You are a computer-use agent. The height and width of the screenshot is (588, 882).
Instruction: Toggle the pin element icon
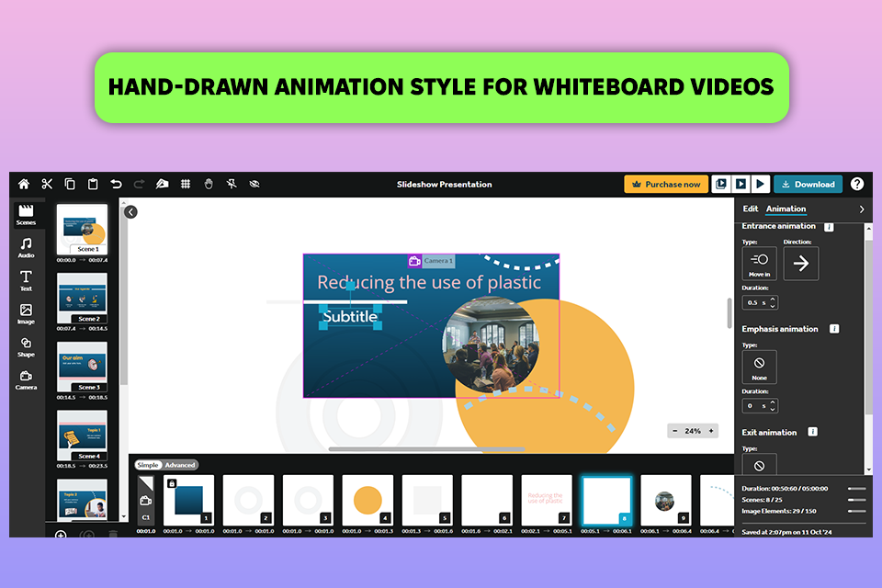coord(232,184)
